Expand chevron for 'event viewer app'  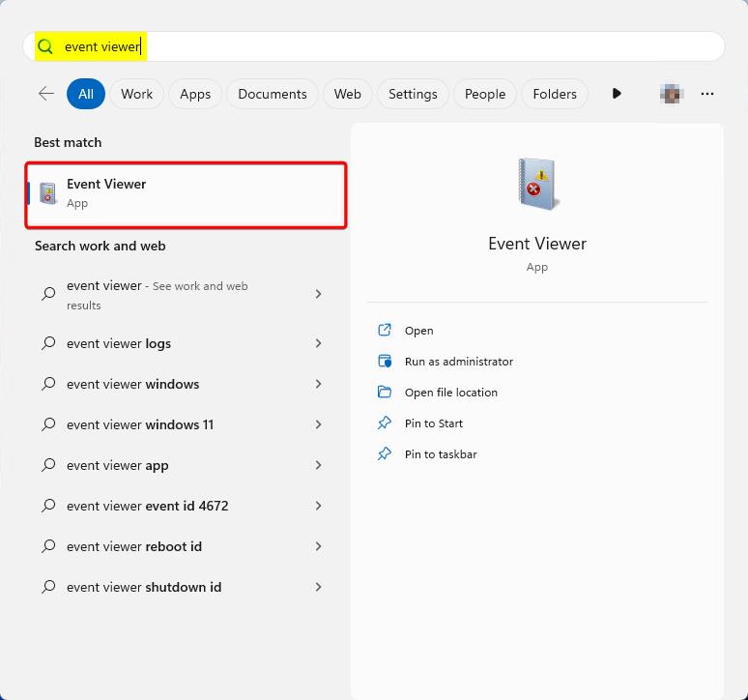(318, 465)
